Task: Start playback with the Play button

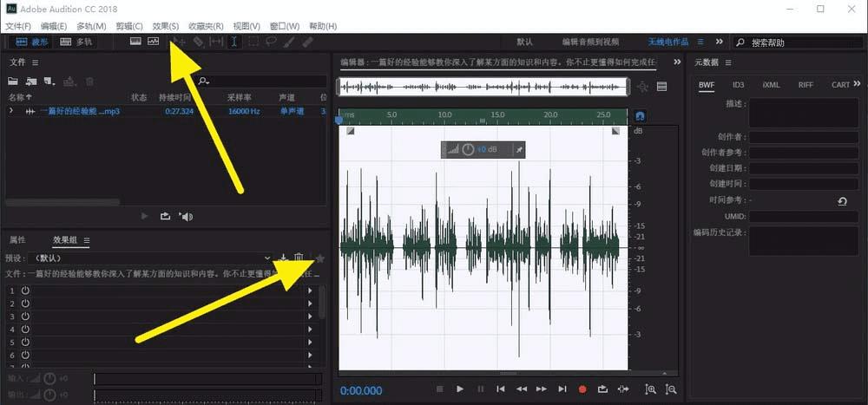Action: [460, 389]
